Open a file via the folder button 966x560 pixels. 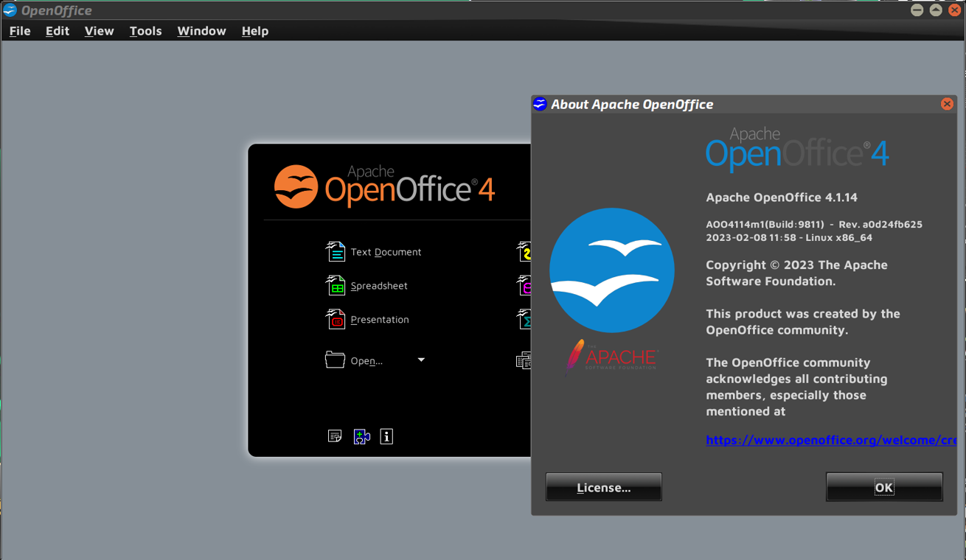[x=355, y=360]
